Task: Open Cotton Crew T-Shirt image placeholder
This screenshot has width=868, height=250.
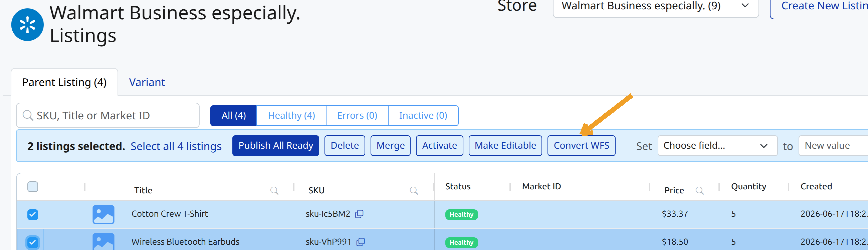Action: coord(103,214)
